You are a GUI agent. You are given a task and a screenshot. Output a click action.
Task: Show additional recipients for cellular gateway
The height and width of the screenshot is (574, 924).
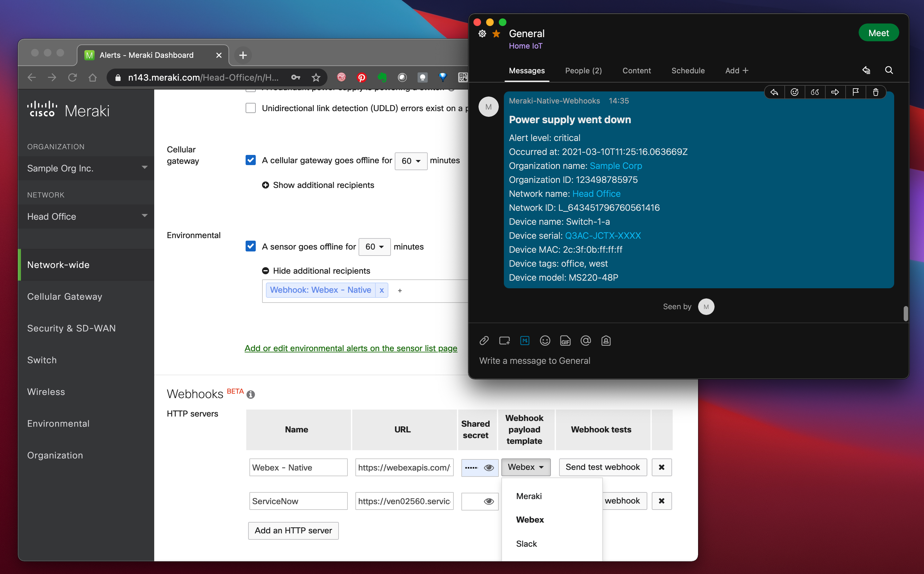(318, 185)
